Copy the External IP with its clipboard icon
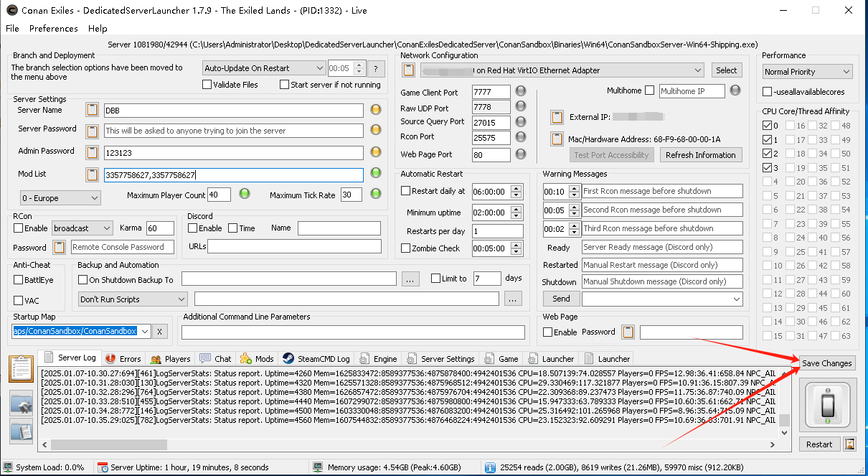868x476 pixels. pyautogui.click(x=557, y=117)
